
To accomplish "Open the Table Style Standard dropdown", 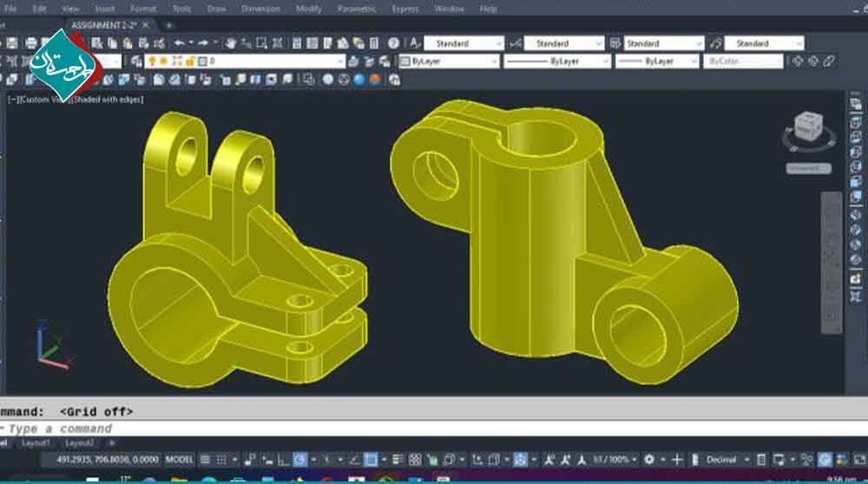I will tap(664, 43).
